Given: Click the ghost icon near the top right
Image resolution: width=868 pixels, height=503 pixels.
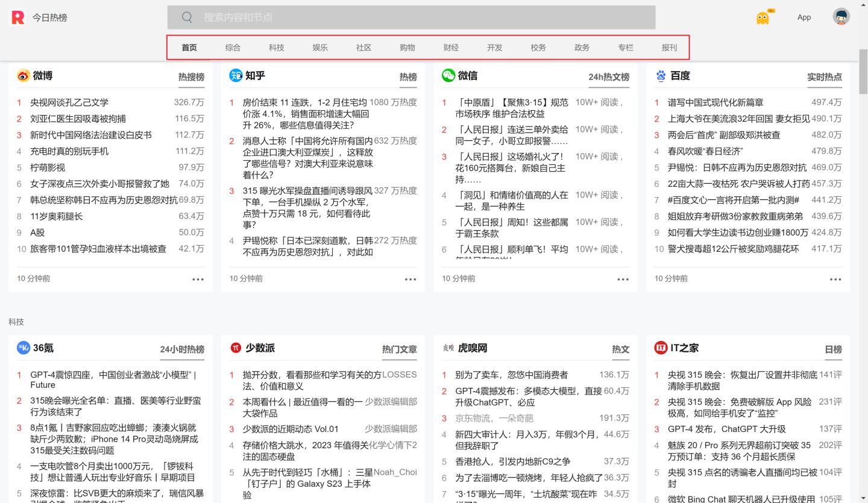Looking at the screenshot, I should 763,17.
